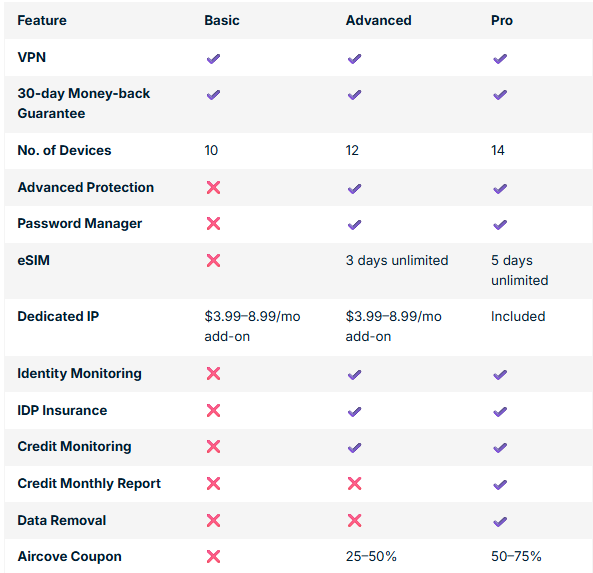The width and height of the screenshot is (593, 573).
Task: Click the Advanced Credit Monthly Report red X
Action: pos(354,483)
